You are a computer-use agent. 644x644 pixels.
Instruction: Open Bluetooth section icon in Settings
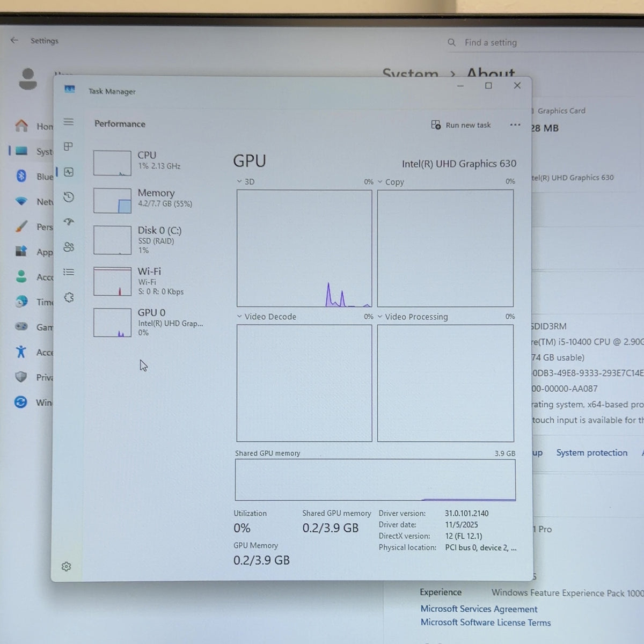pos(21,176)
